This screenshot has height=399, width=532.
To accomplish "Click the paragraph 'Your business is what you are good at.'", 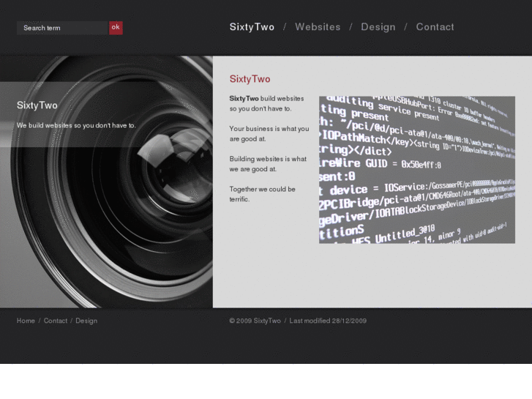I will coord(269,134).
